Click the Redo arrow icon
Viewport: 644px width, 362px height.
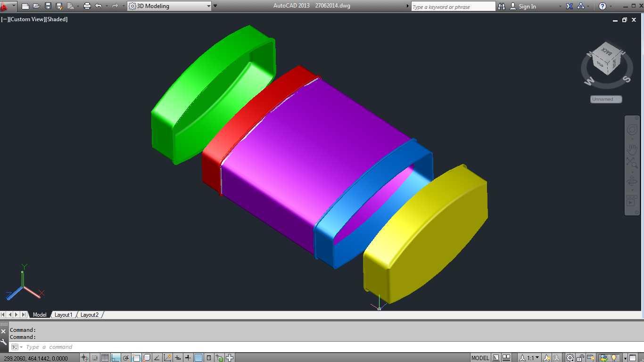point(115,6)
